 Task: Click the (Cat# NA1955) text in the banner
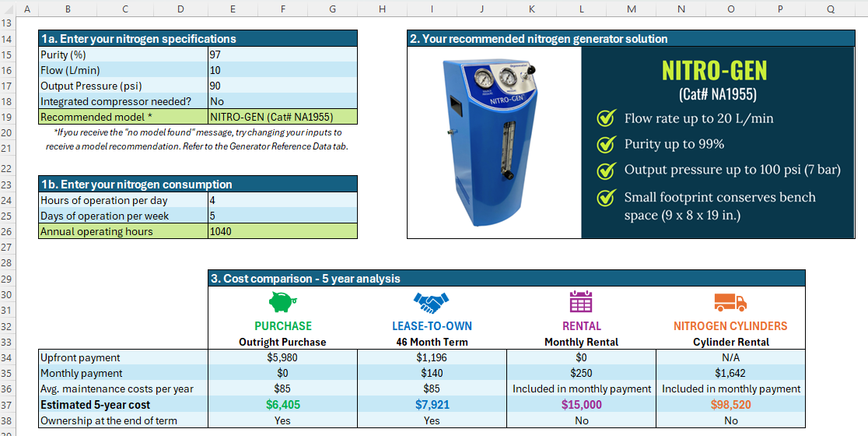[717, 95]
